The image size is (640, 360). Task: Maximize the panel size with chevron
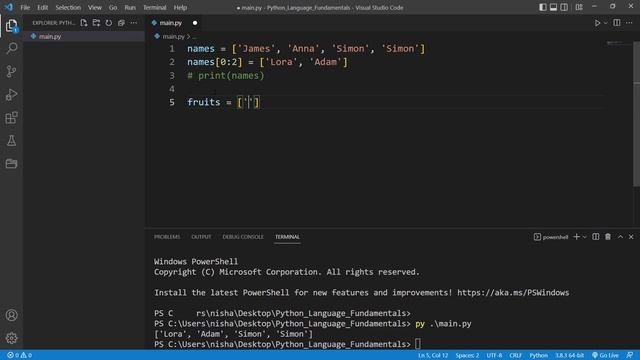620,237
